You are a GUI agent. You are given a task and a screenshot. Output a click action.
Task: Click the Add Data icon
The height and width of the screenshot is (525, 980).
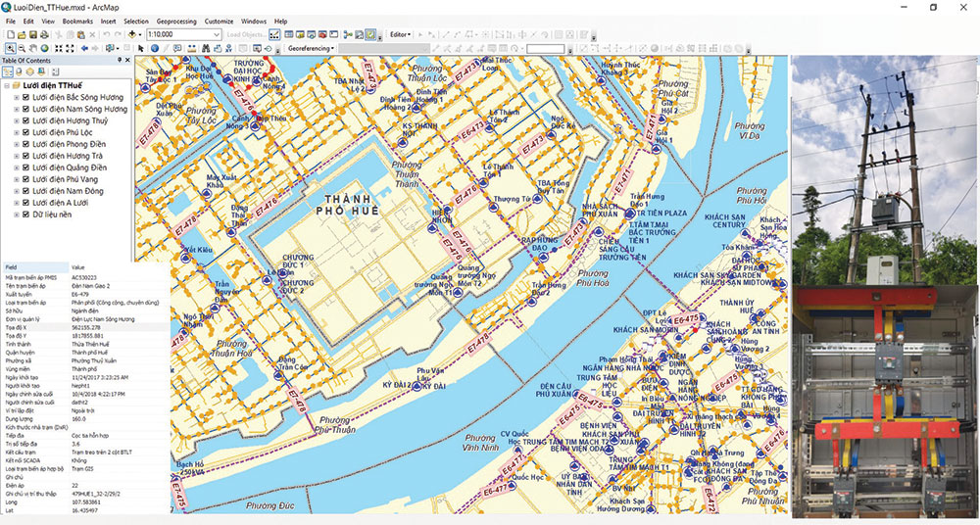tap(132, 34)
